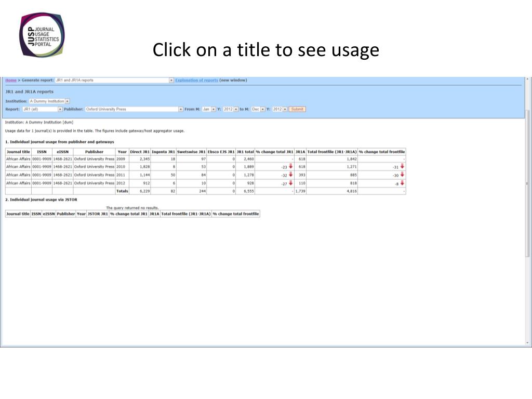The width and height of the screenshot is (532, 399).
Task: Follow the Home breadcrumb link
Action: coord(11,80)
